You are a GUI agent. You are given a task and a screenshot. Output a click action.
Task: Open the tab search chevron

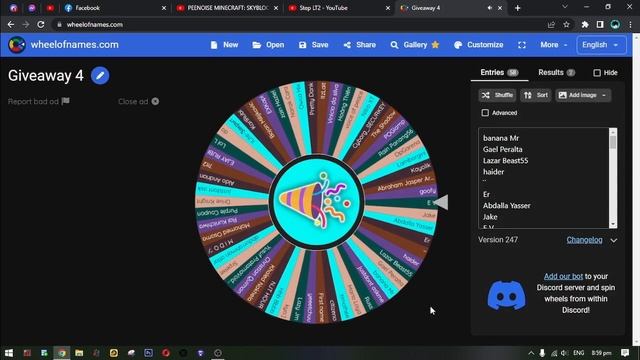click(x=565, y=7)
